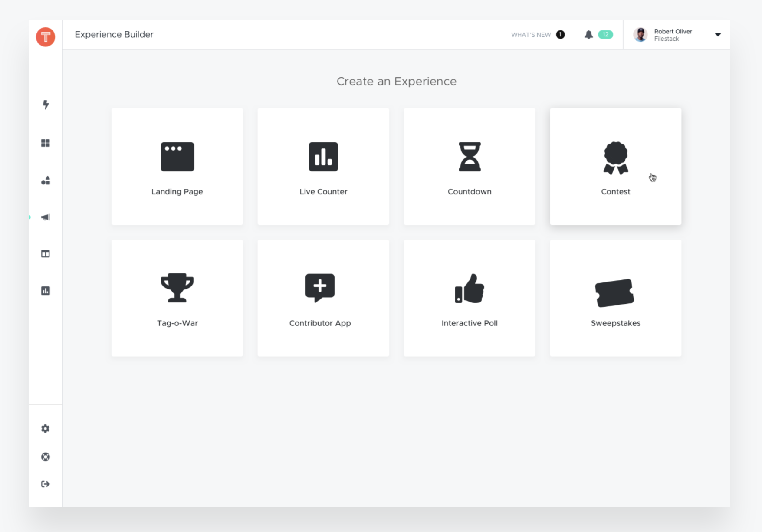The height and width of the screenshot is (532, 762).
Task: Open the settings gear icon
Action: tap(45, 428)
